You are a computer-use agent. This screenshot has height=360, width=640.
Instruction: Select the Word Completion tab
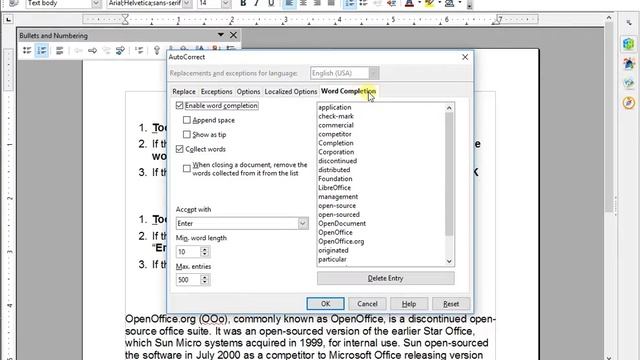348,91
